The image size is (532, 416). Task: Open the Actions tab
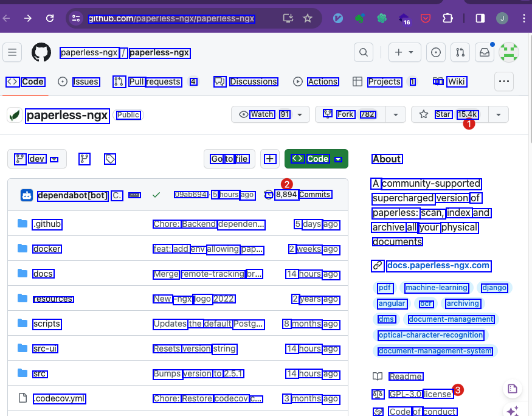pyautogui.click(x=316, y=81)
